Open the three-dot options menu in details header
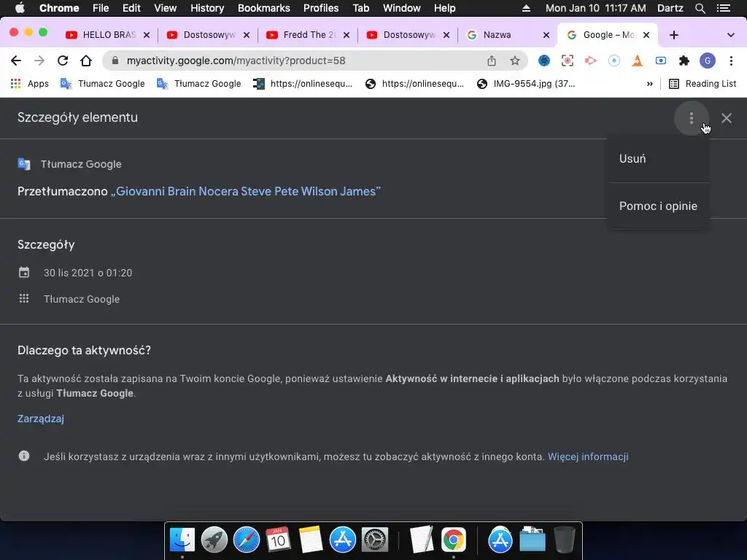Screen dimensions: 747x560 coord(691,118)
